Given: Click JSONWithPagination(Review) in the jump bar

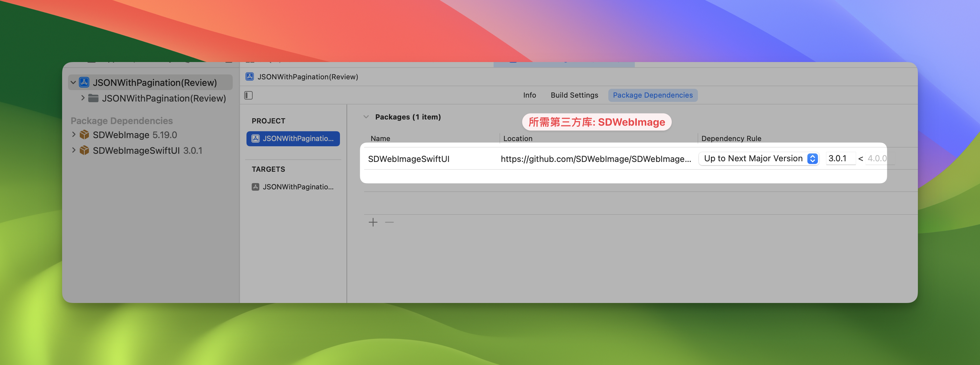Looking at the screenshot, I should coord(308,76).
